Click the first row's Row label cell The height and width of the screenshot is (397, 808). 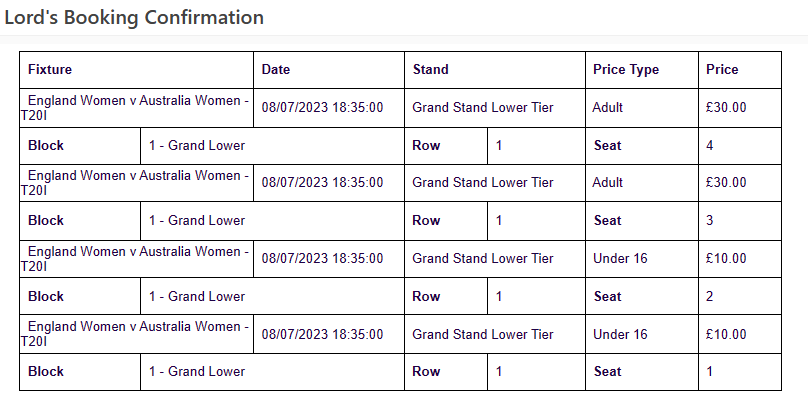tap(446, 146)
